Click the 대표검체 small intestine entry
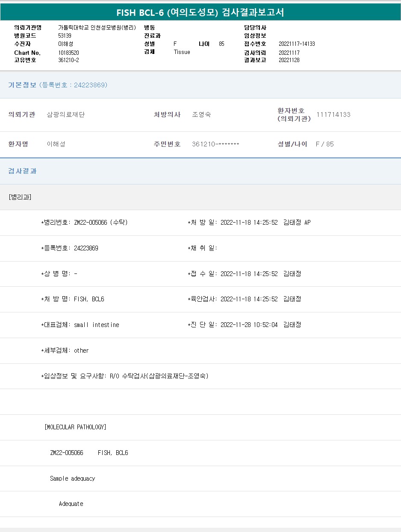 80,325
